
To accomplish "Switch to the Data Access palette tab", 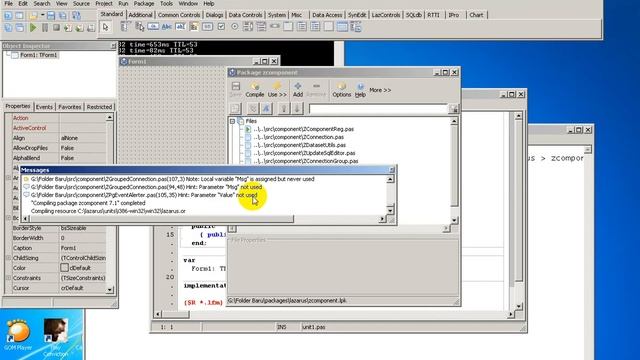I will point(327,15).
